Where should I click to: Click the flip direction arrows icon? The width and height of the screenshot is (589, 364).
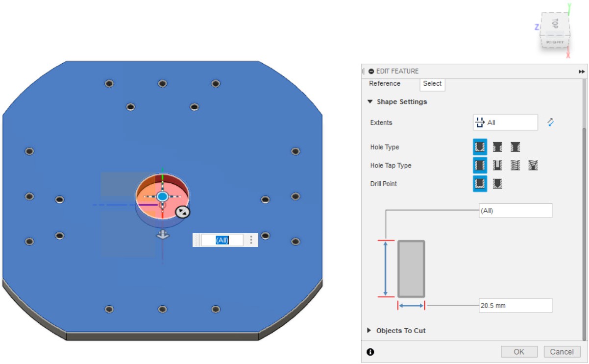pyautogui.click(x=550, y=122)
